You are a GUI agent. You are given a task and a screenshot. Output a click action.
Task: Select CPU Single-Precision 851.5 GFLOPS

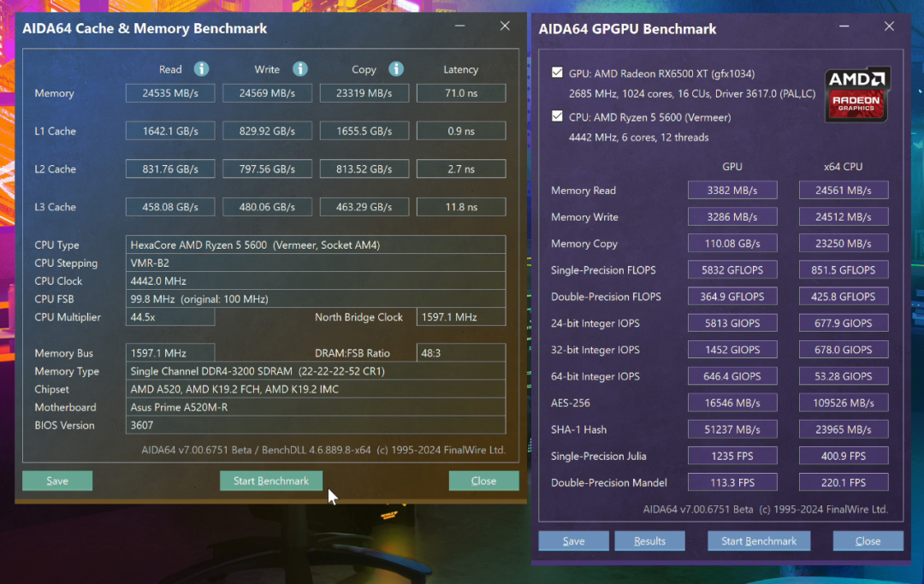tap(844, 269)
